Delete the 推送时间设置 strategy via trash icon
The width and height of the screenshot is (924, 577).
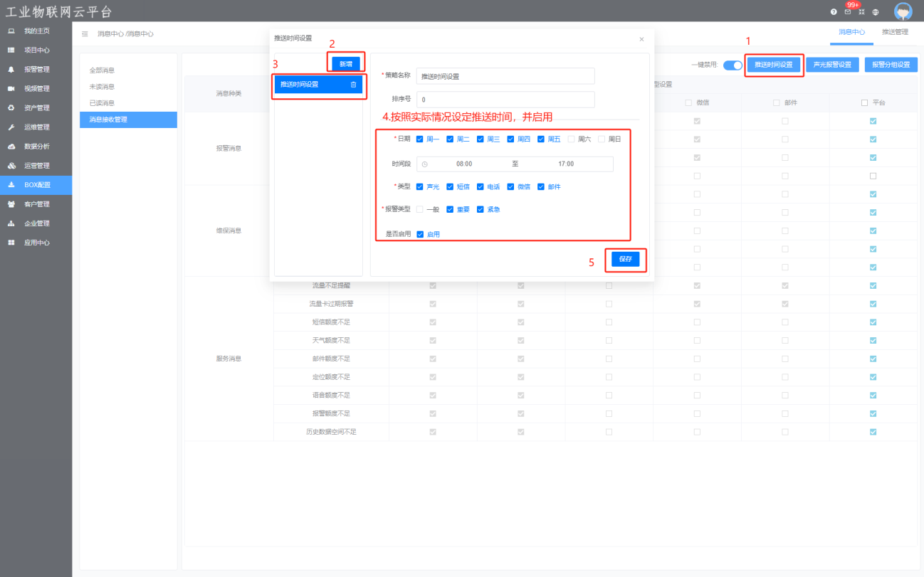pyautogui.click(x=353, y=85)
